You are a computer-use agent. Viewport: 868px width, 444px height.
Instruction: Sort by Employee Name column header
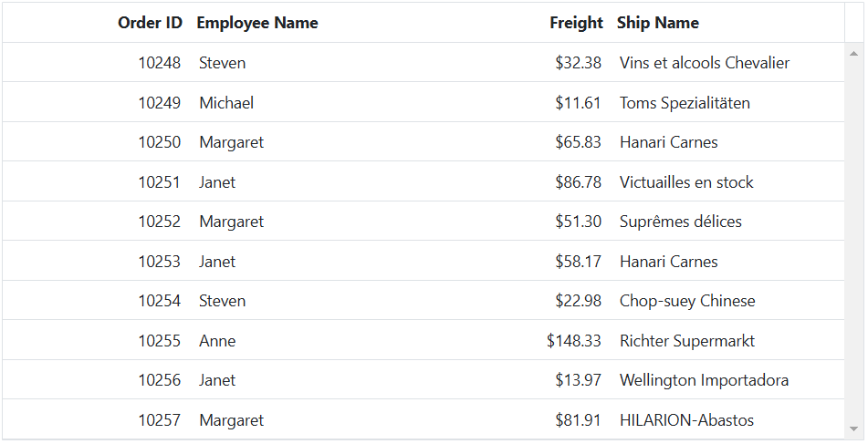pyautogui.click(x=257, y=23)
